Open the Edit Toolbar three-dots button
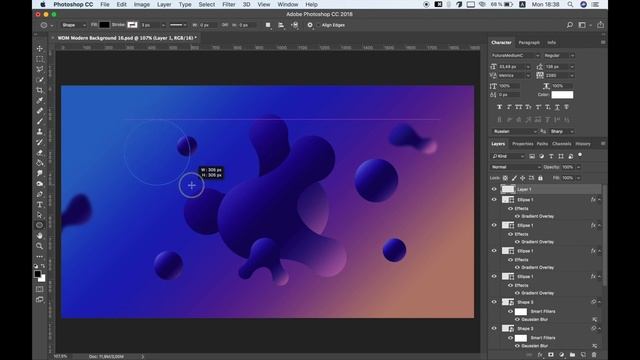640x360 pixels. [x=40, y=256]
